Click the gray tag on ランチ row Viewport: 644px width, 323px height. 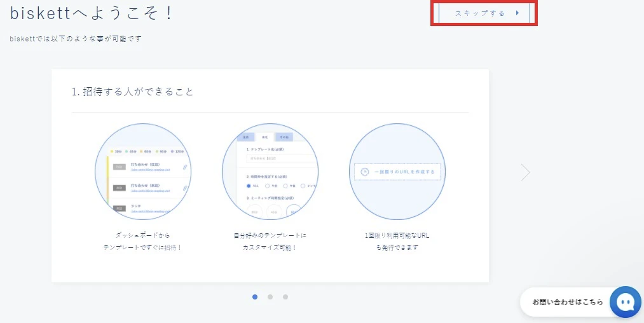119,208
